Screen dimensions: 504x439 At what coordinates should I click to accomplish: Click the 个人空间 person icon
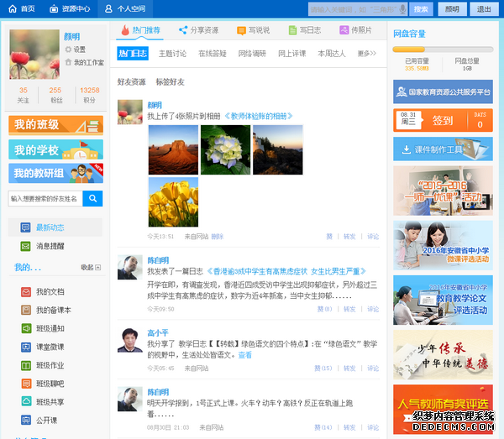[x=108, y=8]
